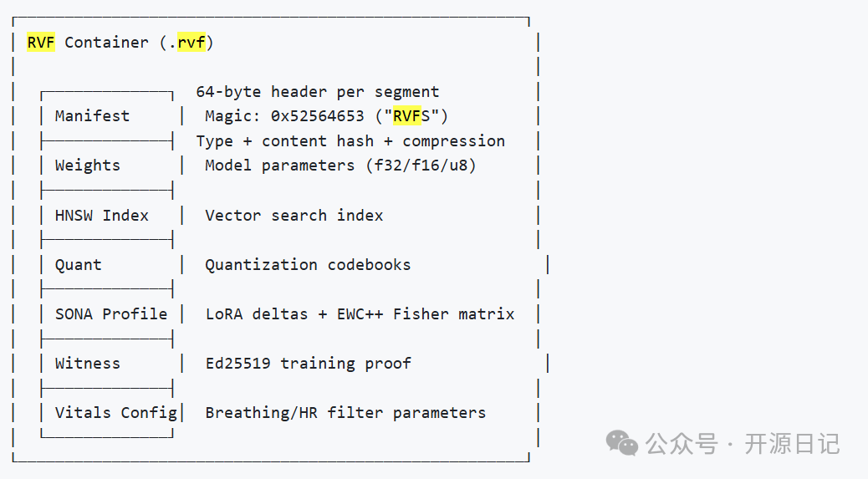868x479 pixels.
Task: Click the WeChat logo in the watermark
Action: point(622,443)
